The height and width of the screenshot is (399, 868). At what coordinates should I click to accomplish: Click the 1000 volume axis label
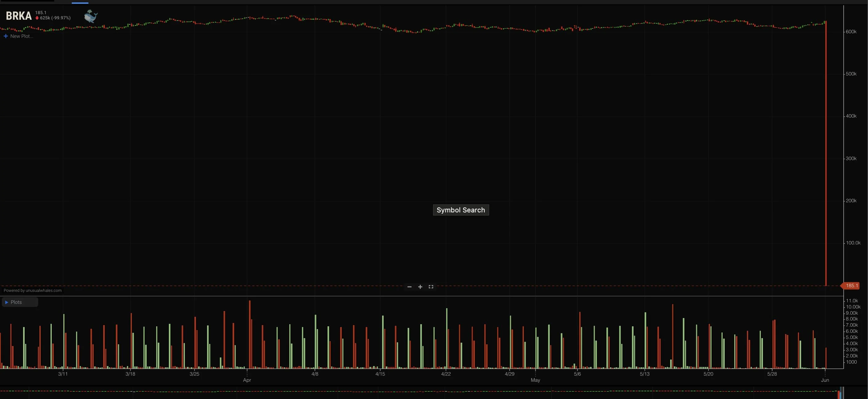tap(851, 362)
